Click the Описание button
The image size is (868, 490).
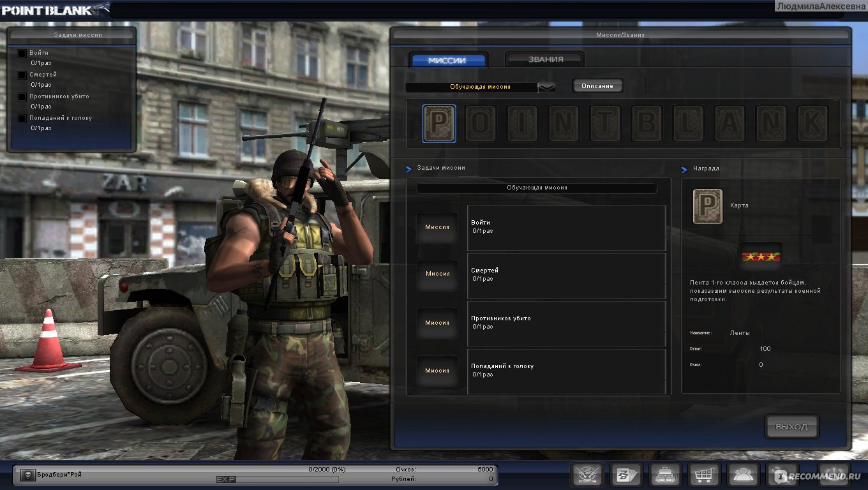(x=597, y=86)
